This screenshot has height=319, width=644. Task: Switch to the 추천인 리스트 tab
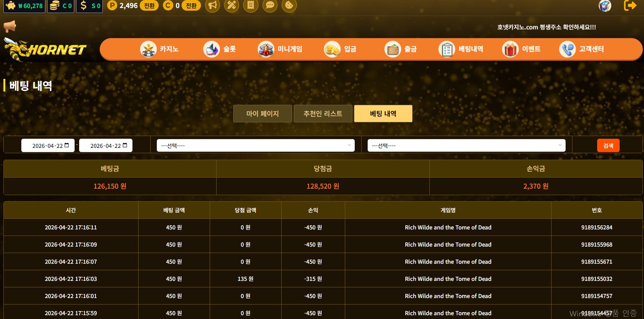point(323,114)
